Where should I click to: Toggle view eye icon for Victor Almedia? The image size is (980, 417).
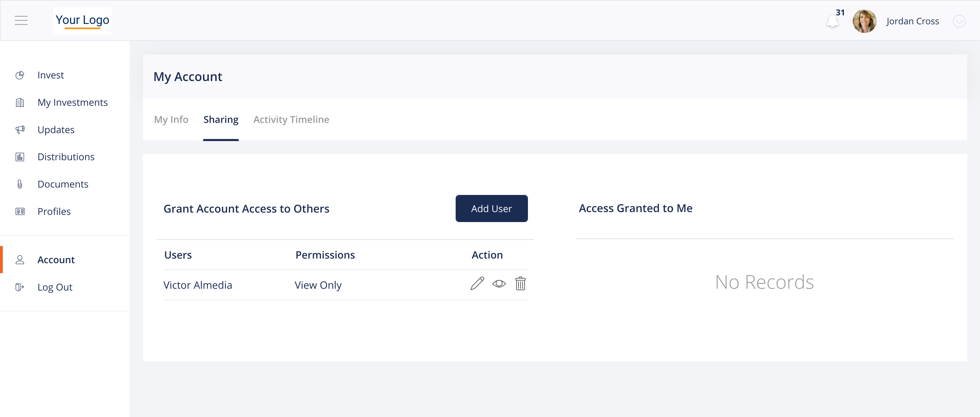(499, 284)
